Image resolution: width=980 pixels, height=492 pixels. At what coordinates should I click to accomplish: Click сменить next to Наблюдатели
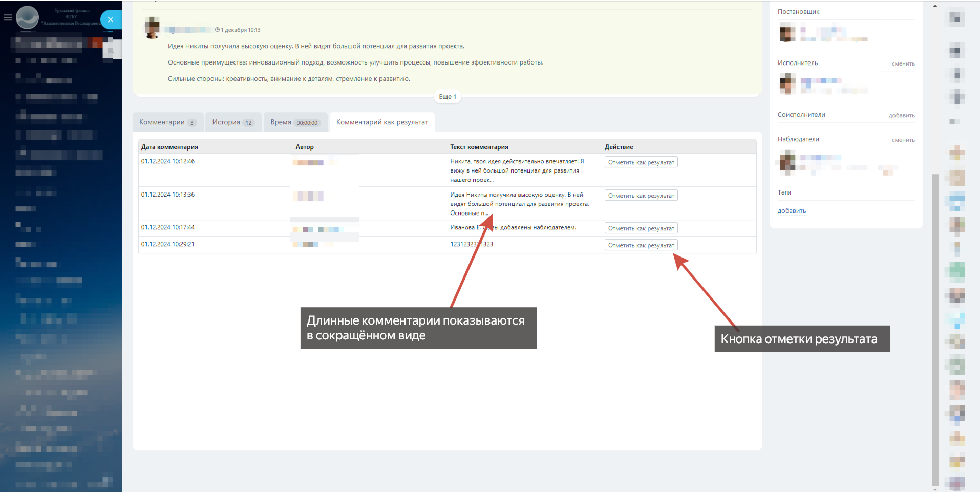tap(903, 140)
